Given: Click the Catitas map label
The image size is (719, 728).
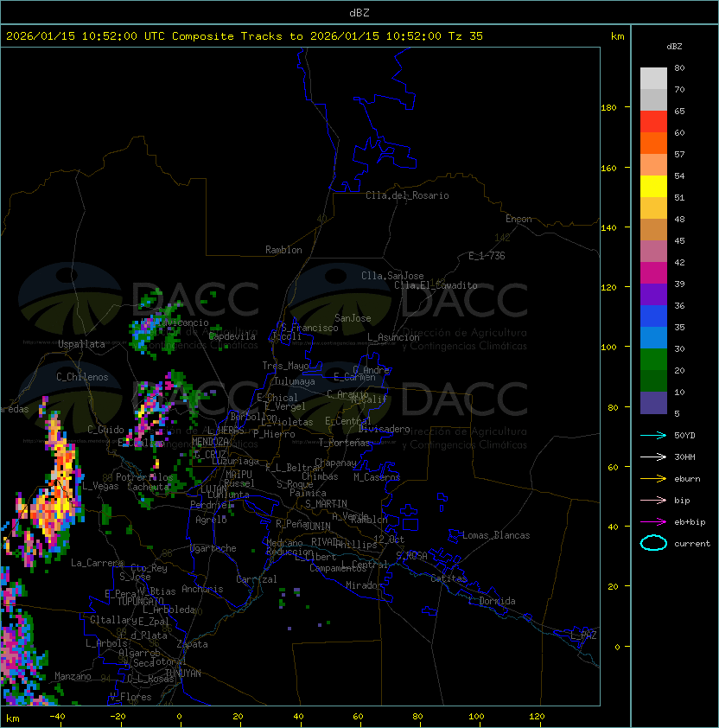Looking at the screenshot, I should [449, 578].
